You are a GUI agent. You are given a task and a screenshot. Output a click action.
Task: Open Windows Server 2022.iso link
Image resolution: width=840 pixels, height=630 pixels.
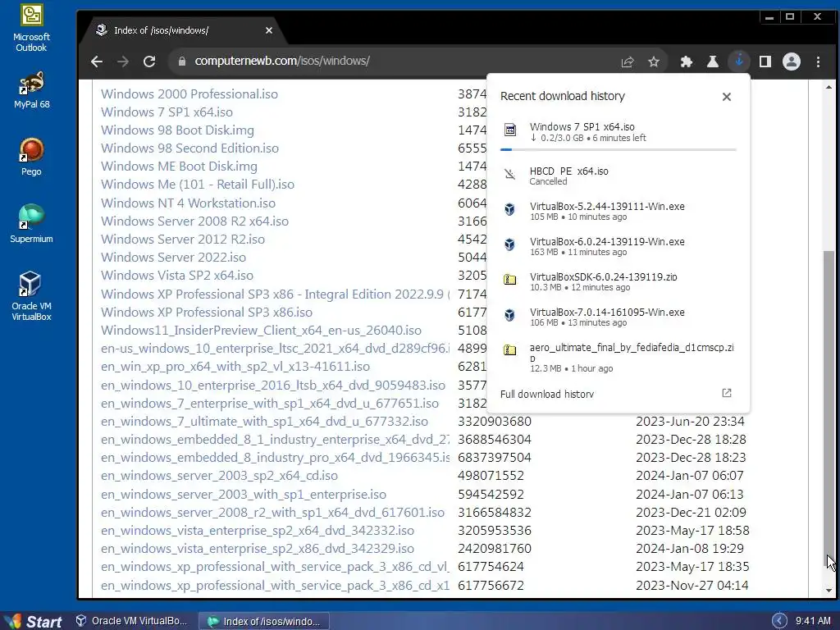(174, 258)
